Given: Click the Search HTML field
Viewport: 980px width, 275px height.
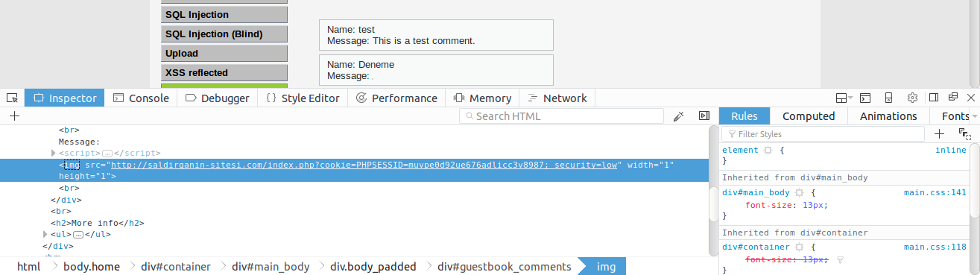Looking at the screenshot, I should (561, 116).
